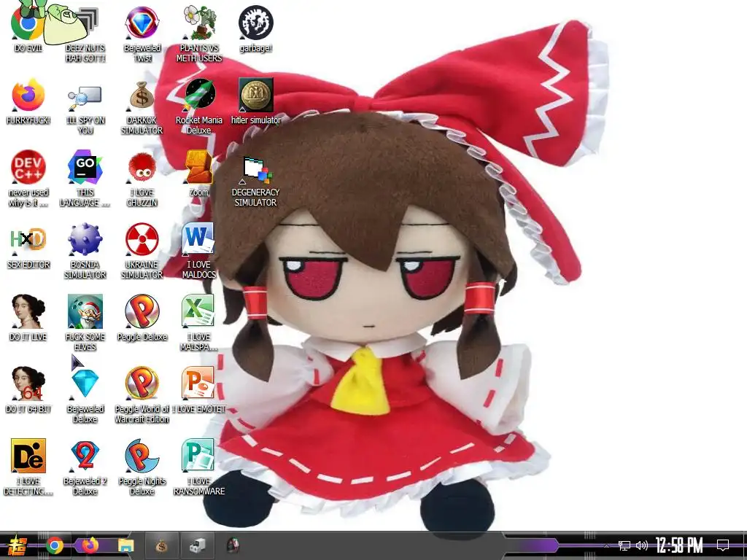Open Chrome from the taskbar
This screenshot has width=747, height=560.
click(x=55, y=545)
